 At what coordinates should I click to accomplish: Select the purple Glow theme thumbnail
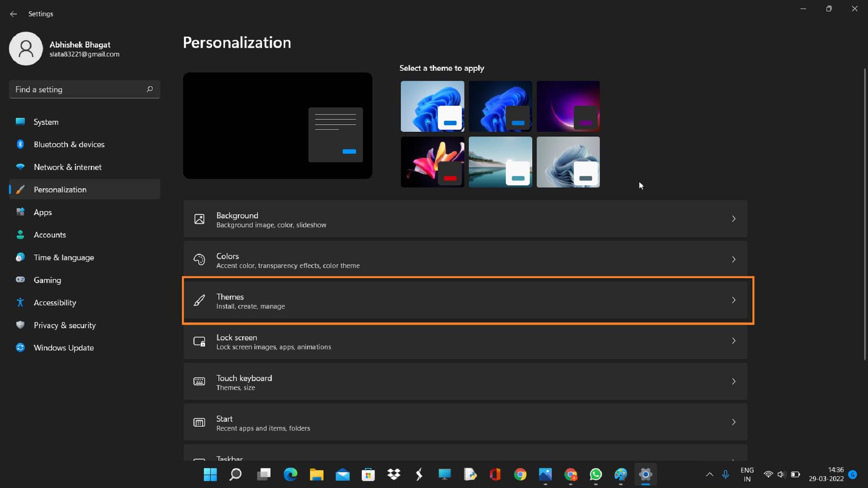(x=568, y=106)
